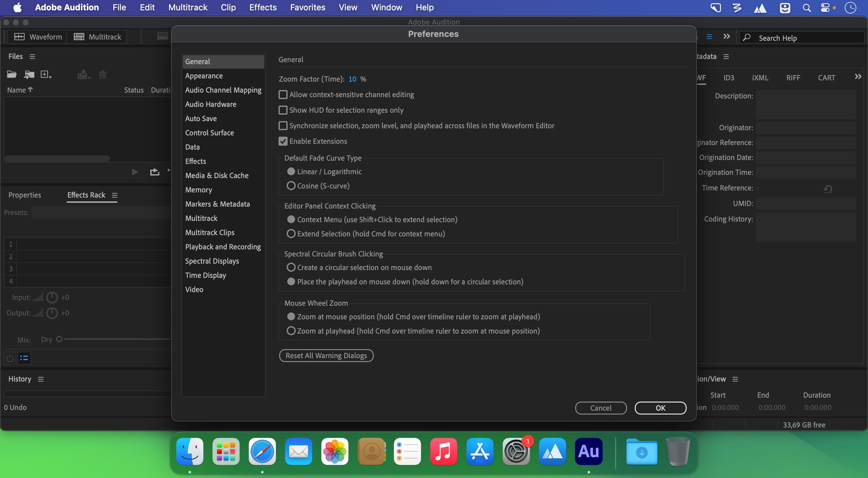Viewport: 868px width, 478px height.
Task: Click the Zoom Factor value 10
Action: click(352, 79)
